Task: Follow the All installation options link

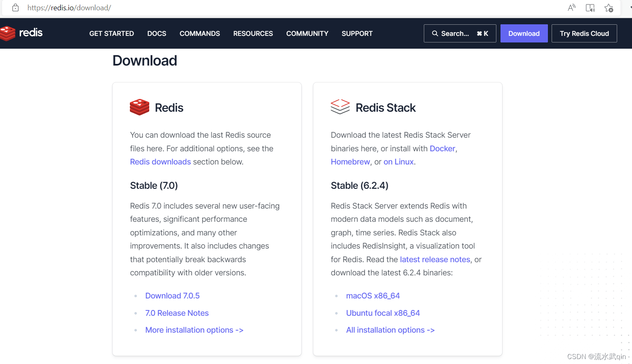Action: point(390,330)
